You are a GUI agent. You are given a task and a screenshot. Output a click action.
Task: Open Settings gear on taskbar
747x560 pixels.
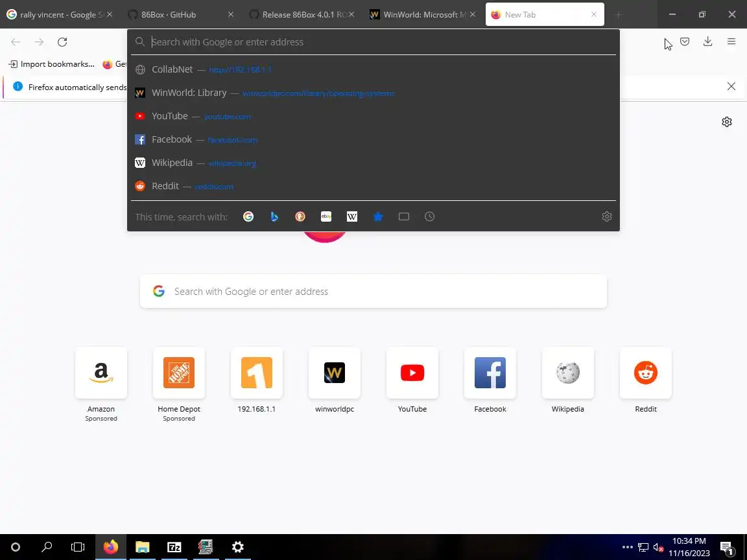238,547
